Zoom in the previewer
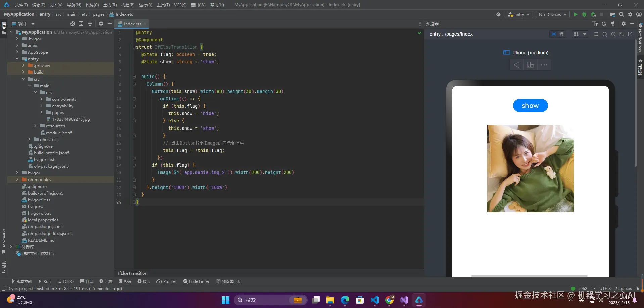644x308 pixels. [x=613, y=34]
